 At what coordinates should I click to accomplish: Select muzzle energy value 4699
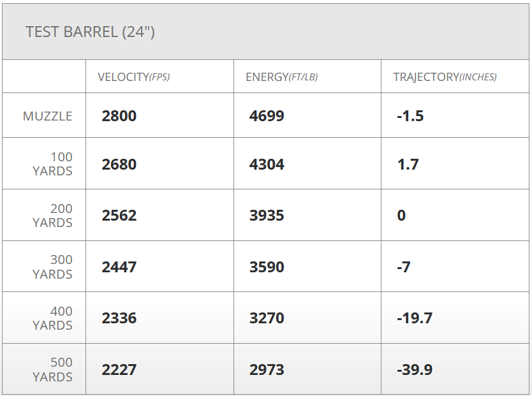click(267, 116)
